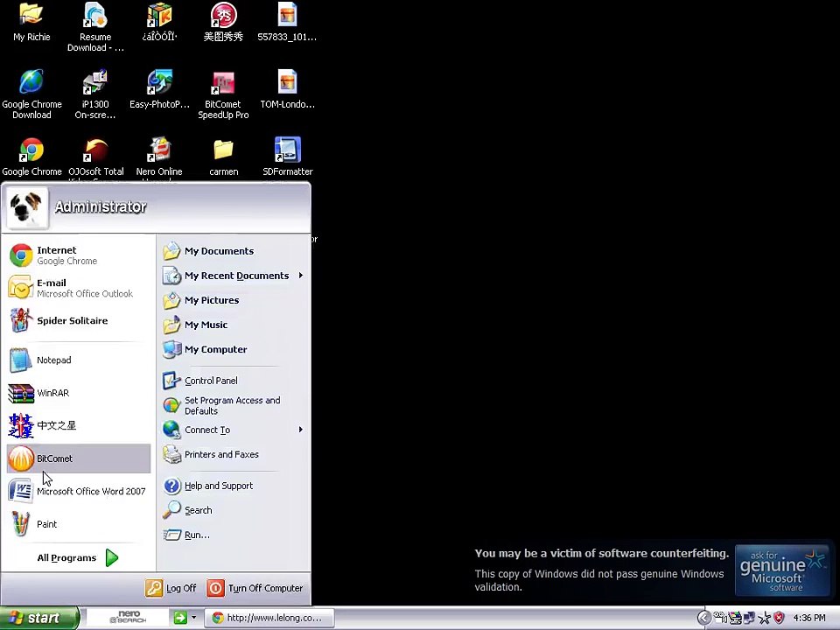Launch WinRAR from the Start menu
The width and height of the screenshot is (840, 630).
click(79, 393)
